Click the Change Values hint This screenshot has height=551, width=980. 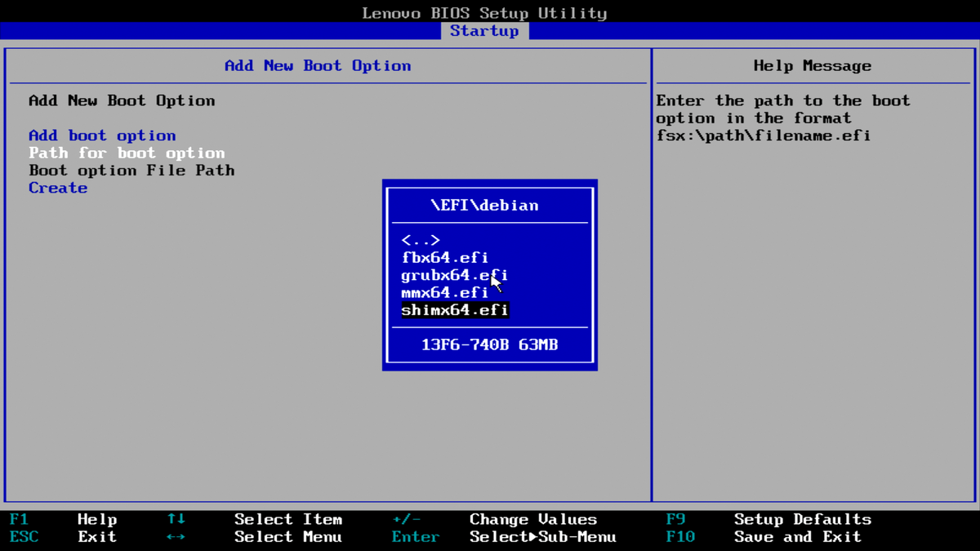pos(533,519)
